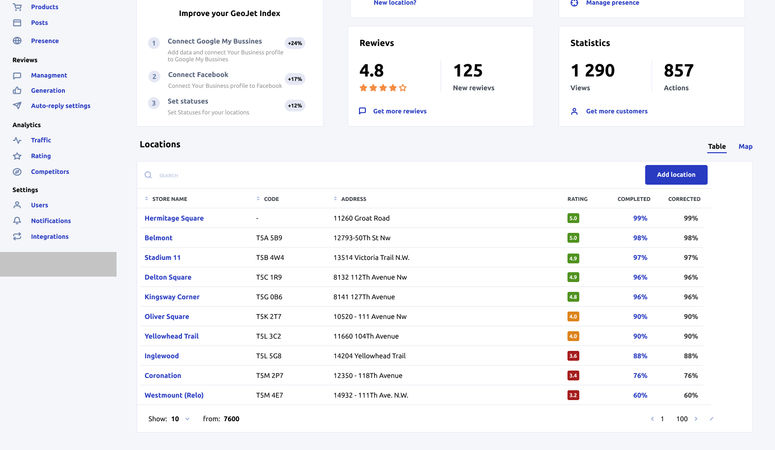Open the Hermitage Square store link

coord(174,218)
